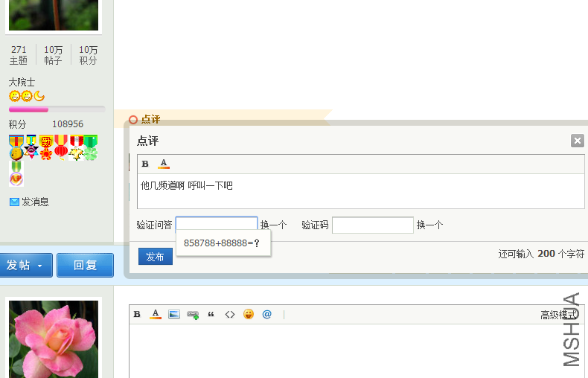This screenshot has height=378, width=588.
Task: Open font color picker in 点评 editor
Action: (164, 164)
